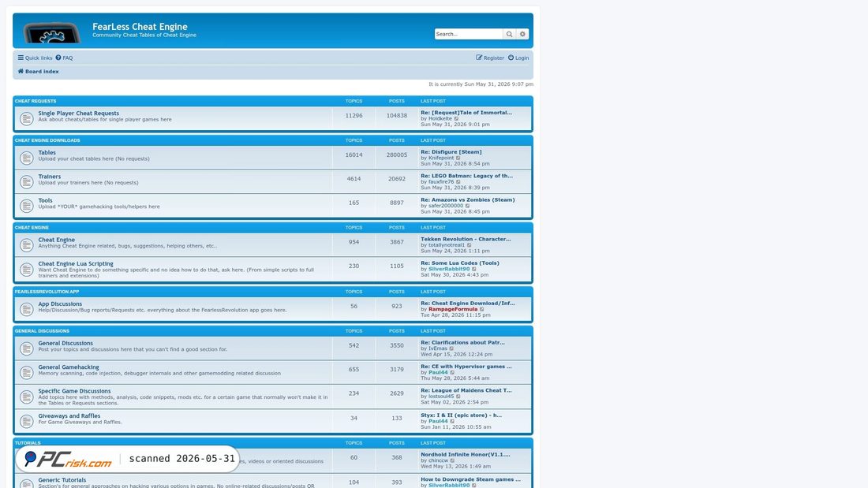The width and height of the screenshot is (868, 488).
Task: Click inside the Search input field
Action: click(x=469, y=35)
